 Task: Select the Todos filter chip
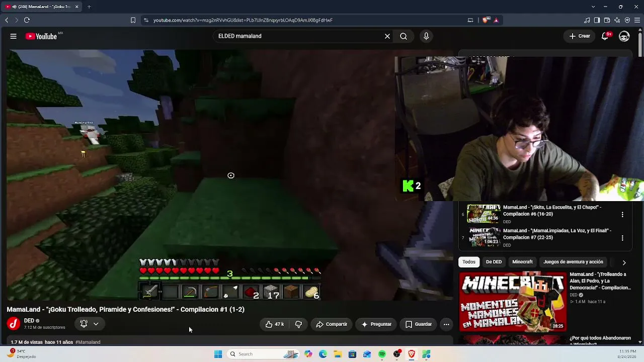[x=469, y=262]
